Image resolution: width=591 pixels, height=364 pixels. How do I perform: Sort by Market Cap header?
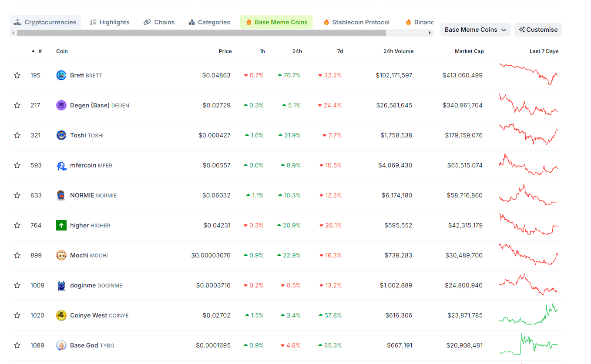[469, 51]
